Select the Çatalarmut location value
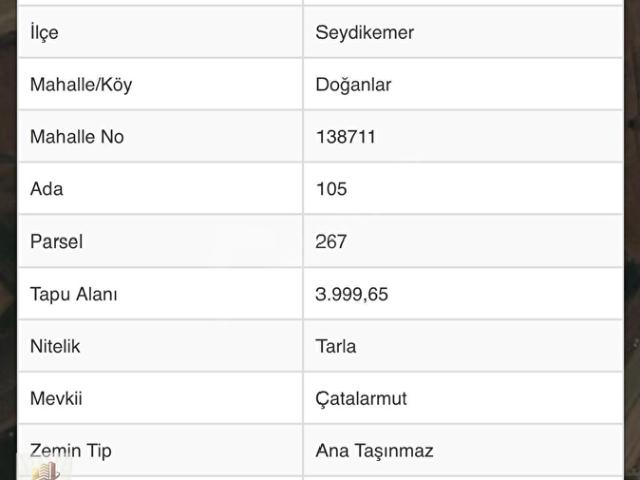640x480 pixels. pos(361,398)
